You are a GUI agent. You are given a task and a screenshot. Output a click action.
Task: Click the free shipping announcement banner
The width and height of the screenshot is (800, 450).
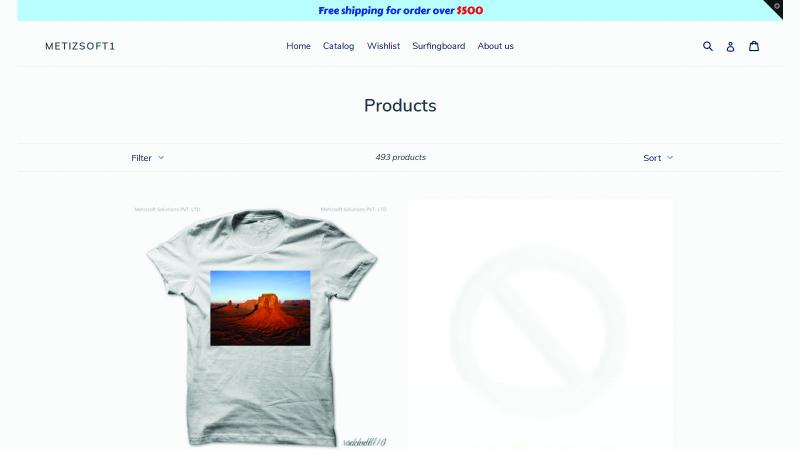[400, 11]
